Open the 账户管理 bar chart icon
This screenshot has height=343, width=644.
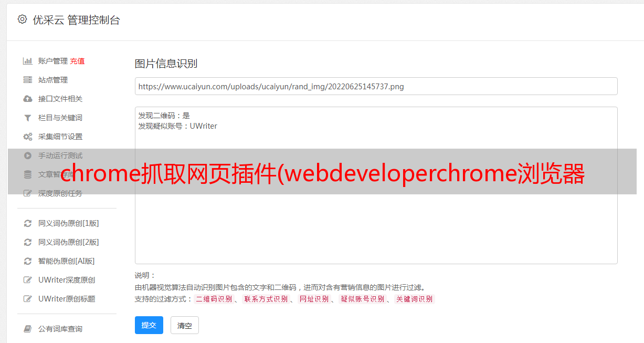click(28, 61)
